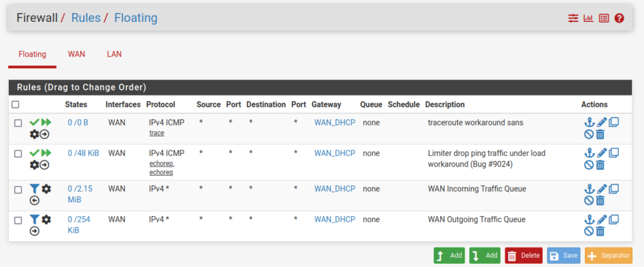Tick the select-all rules header checkbox
The width and height of the screenshot is (644, 267).
[x=16, y=105]
